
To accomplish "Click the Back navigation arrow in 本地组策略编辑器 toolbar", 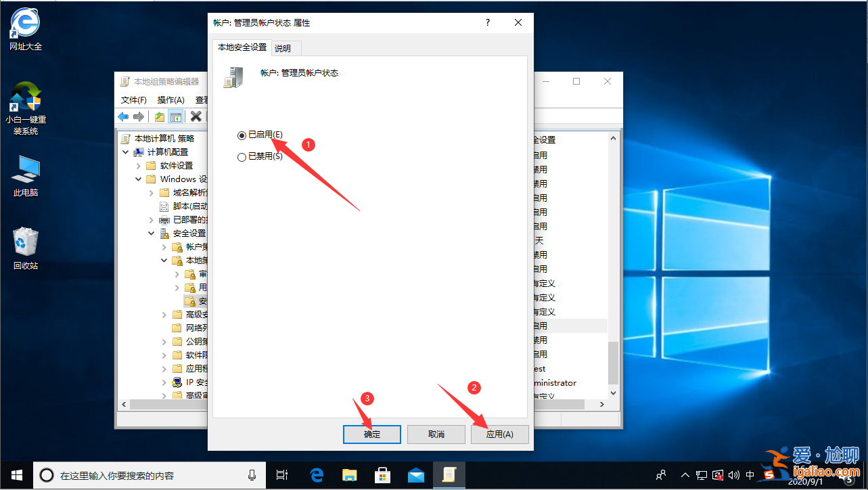I will [122, 116].
